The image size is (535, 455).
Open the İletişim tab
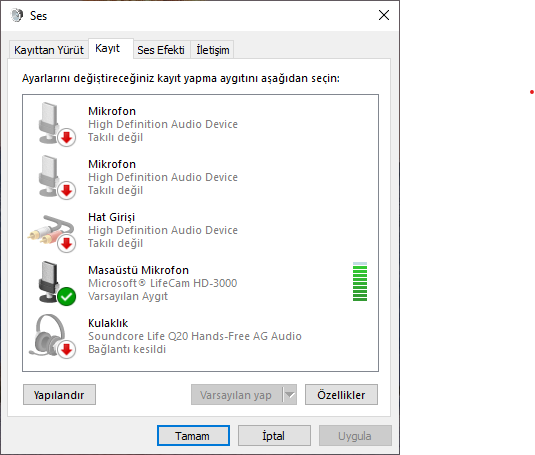(x=213, y=50)
